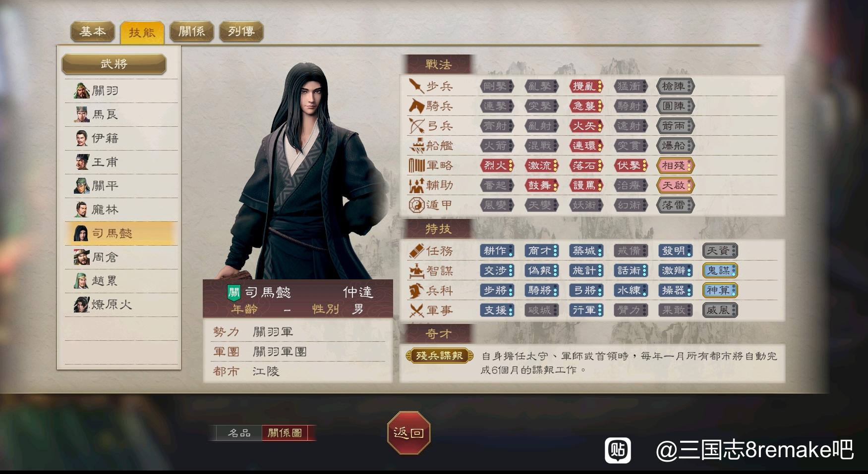The image size is (868, 474).
Task: Open the 基本 tab
Action: tap(93, 32)
